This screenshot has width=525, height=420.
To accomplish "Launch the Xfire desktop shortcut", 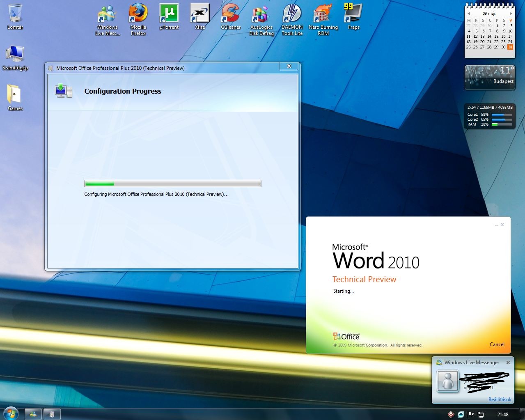I will pos(200,16).
